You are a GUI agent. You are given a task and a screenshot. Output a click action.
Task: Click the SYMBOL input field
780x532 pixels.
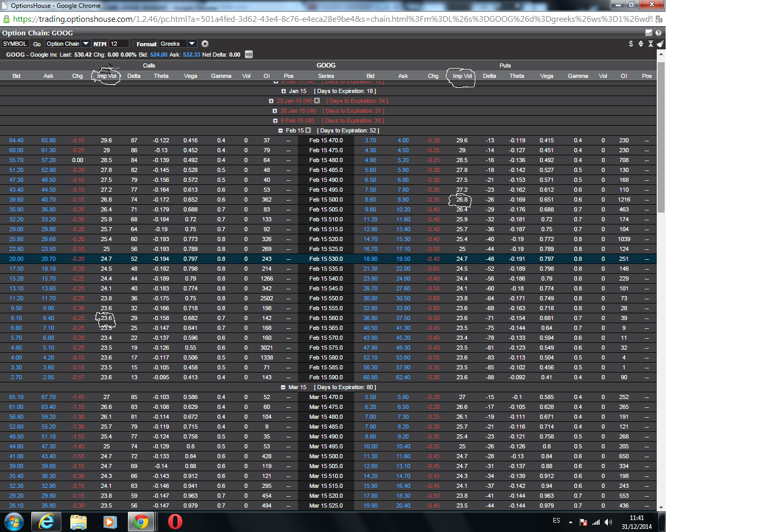click(15, 44)
